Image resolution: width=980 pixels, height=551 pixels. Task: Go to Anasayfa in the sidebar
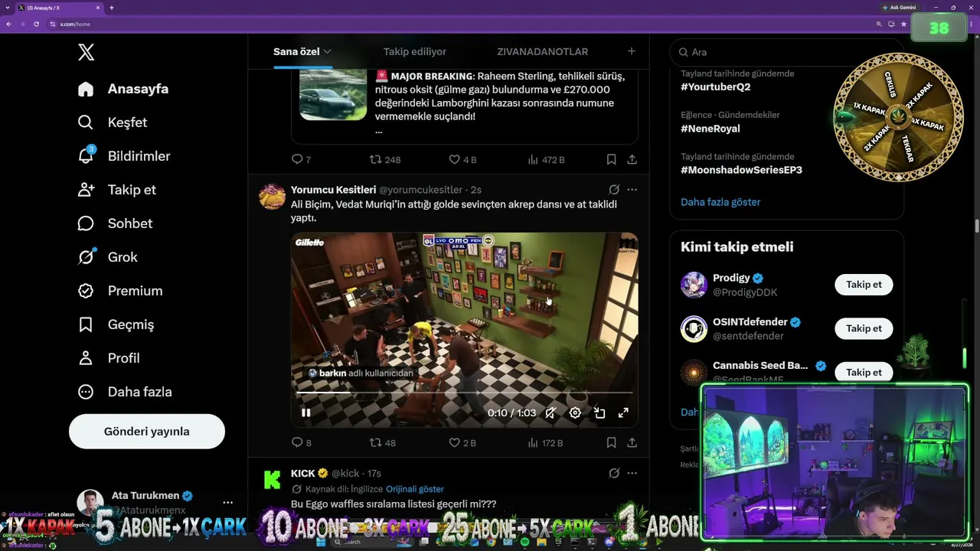(123, 89)
